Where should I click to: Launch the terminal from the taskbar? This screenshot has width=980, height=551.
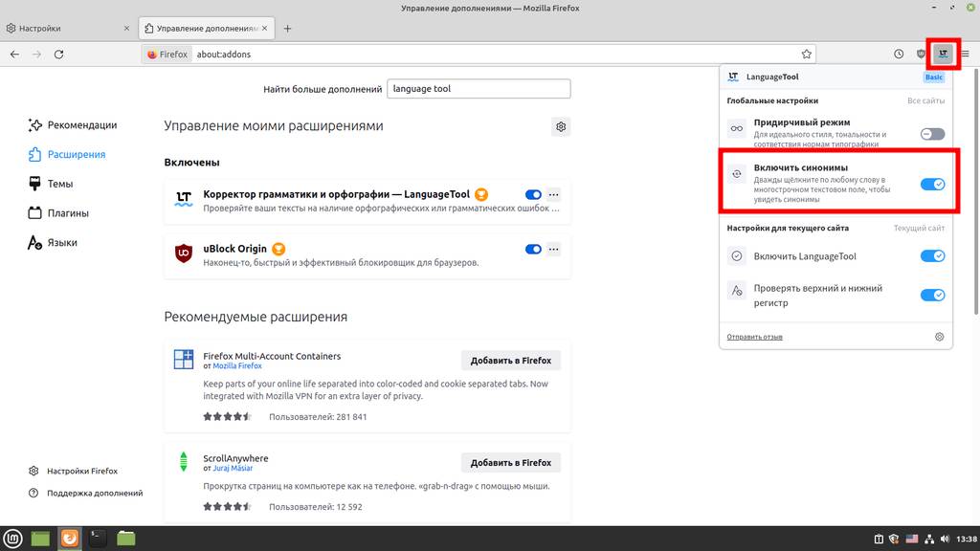coord(98,539)
